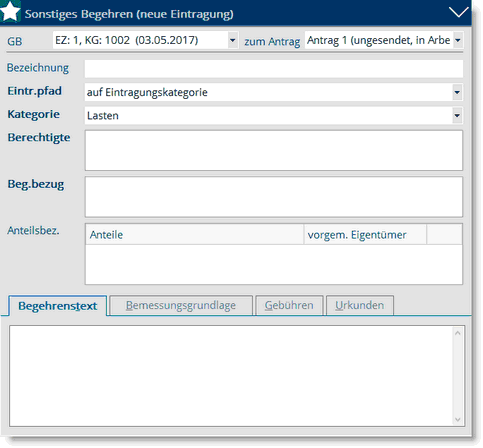Image resolution: width=483 pixels, height=448 pixels.
Task: Click into the Berechtigte text box
Action: pos(274,150)
